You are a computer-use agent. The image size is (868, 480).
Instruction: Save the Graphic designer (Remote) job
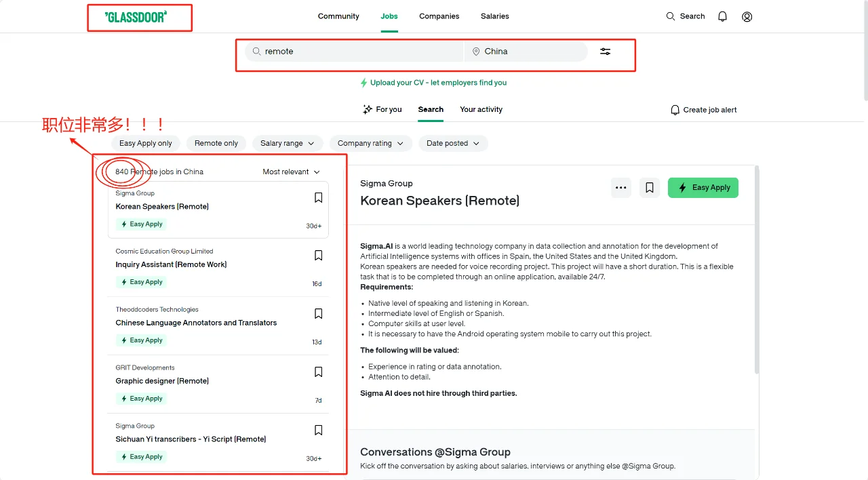[x=318, y=372]
